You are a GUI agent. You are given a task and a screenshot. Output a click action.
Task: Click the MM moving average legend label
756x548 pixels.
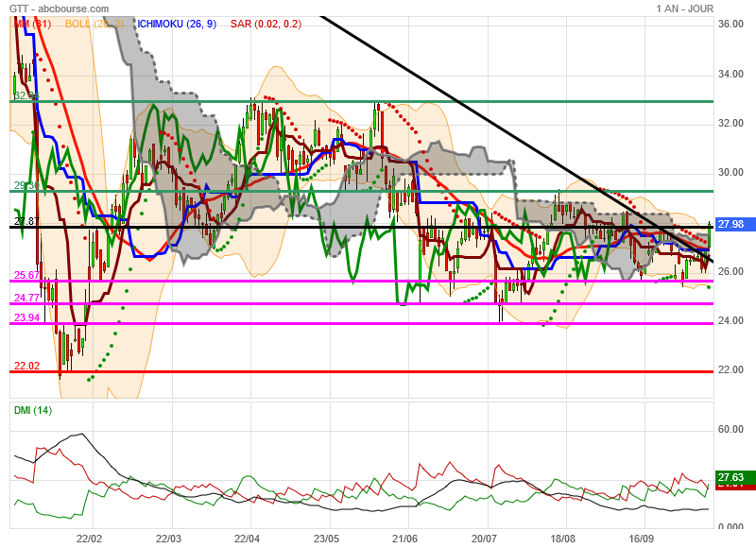coord(33,24)
